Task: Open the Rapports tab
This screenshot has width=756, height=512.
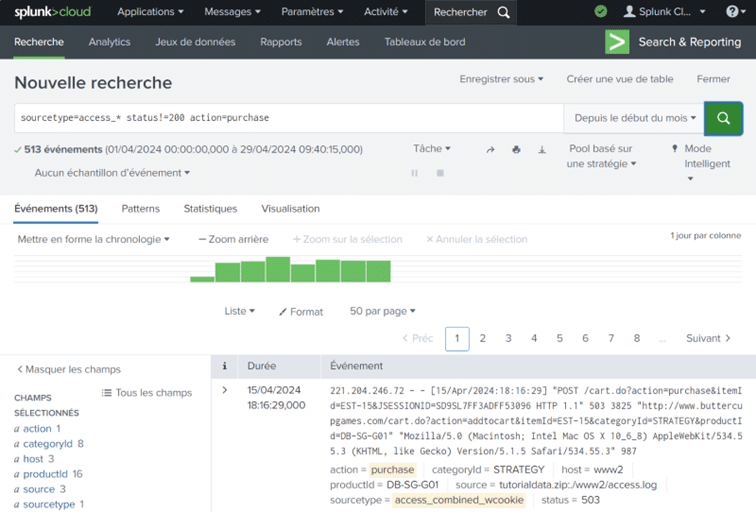Action: [x=281, y=42]
